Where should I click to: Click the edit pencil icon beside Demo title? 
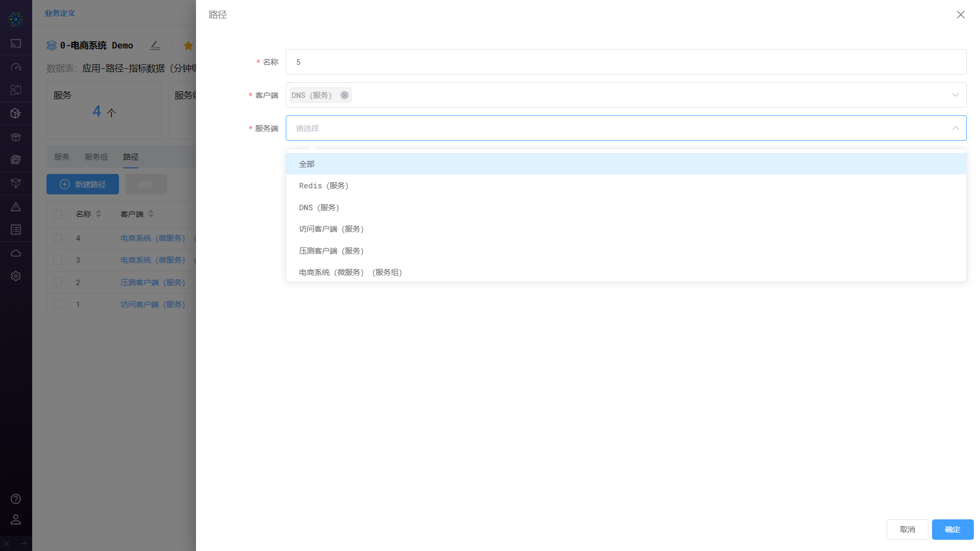pyautogui.click(x=155, y=45)
